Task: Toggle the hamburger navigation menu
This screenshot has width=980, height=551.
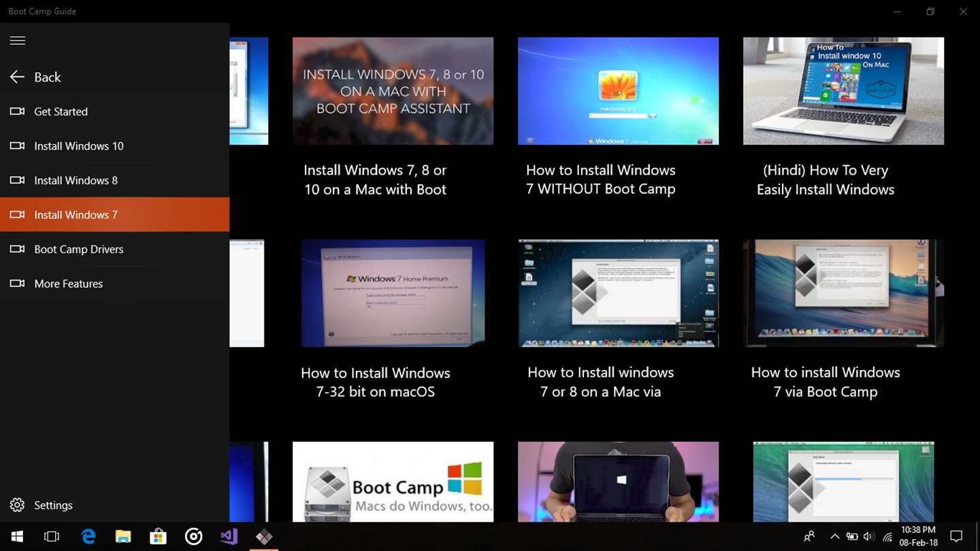Action: tap(18, 41)
